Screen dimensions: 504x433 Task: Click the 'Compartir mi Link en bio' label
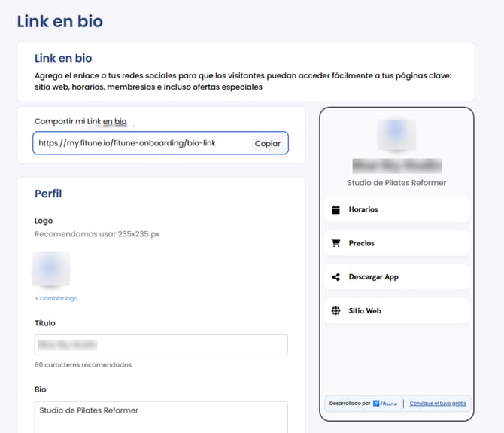[x=80, y=121]
